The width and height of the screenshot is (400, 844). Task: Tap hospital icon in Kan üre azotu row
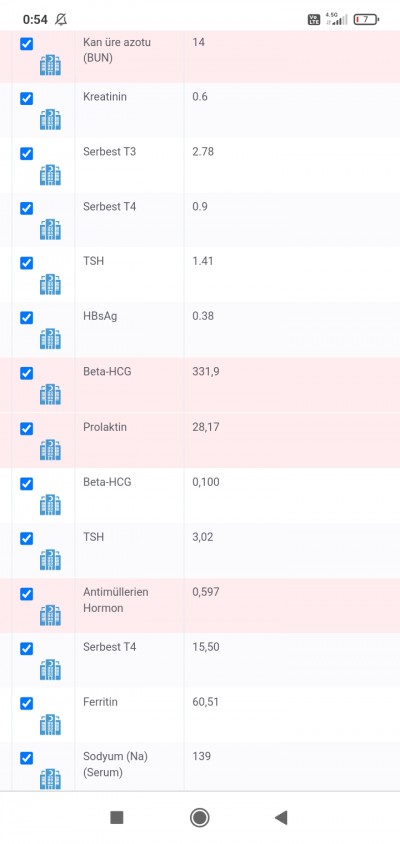point(50,65)
